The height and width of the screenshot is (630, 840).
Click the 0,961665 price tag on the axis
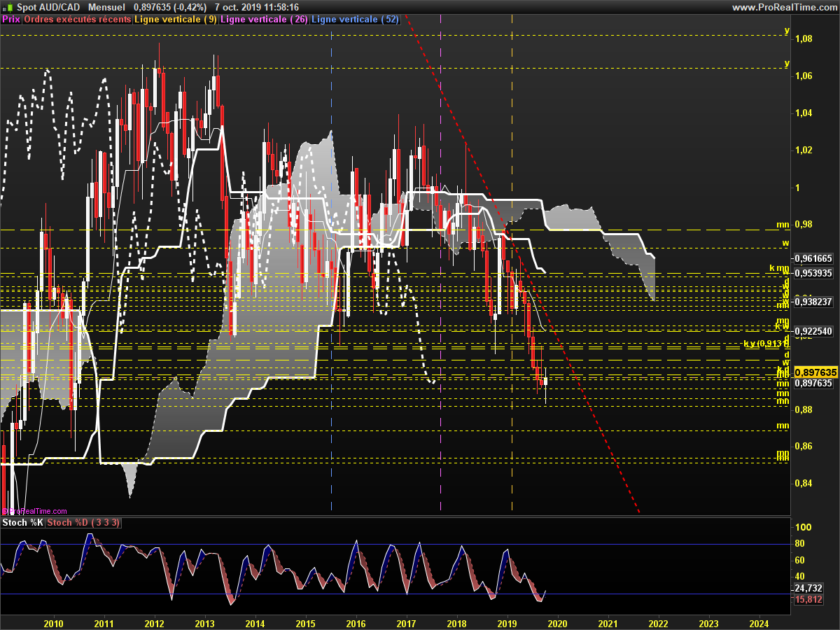click(814, 258)
